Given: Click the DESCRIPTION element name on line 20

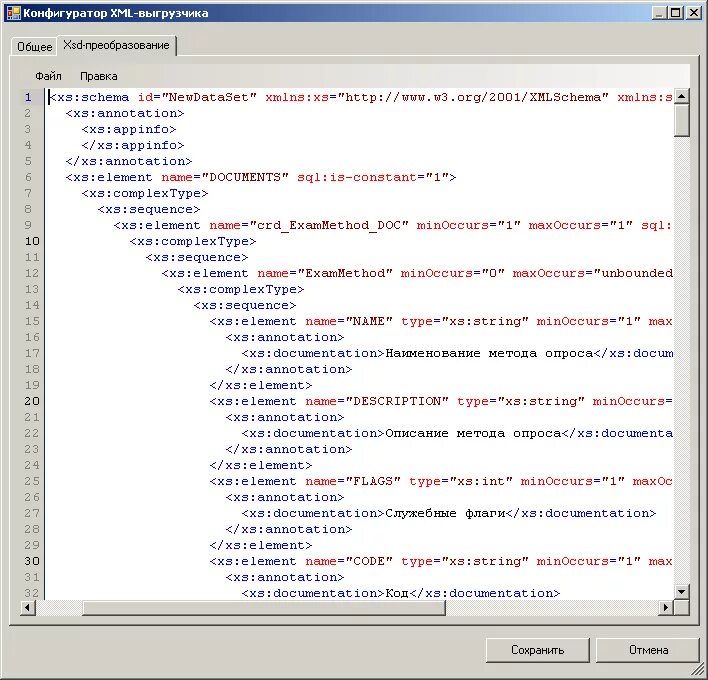Looking at the screenshot, I should click(396, 401).
